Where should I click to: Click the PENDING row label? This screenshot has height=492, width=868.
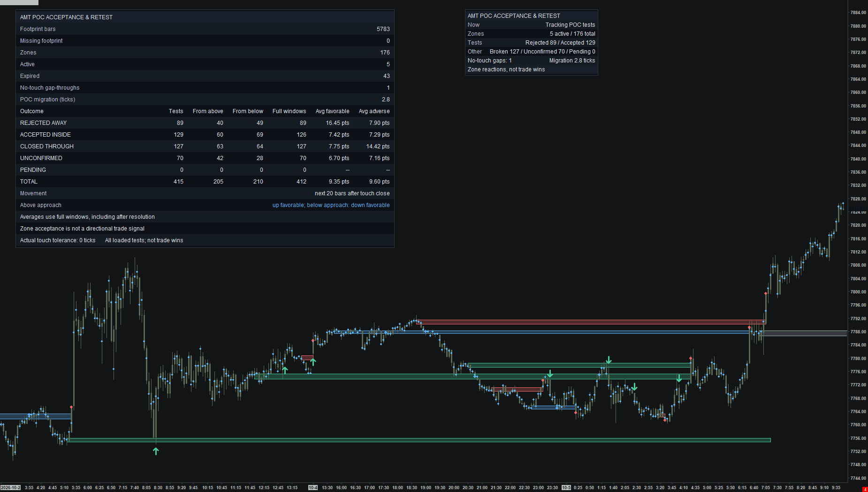33,170
